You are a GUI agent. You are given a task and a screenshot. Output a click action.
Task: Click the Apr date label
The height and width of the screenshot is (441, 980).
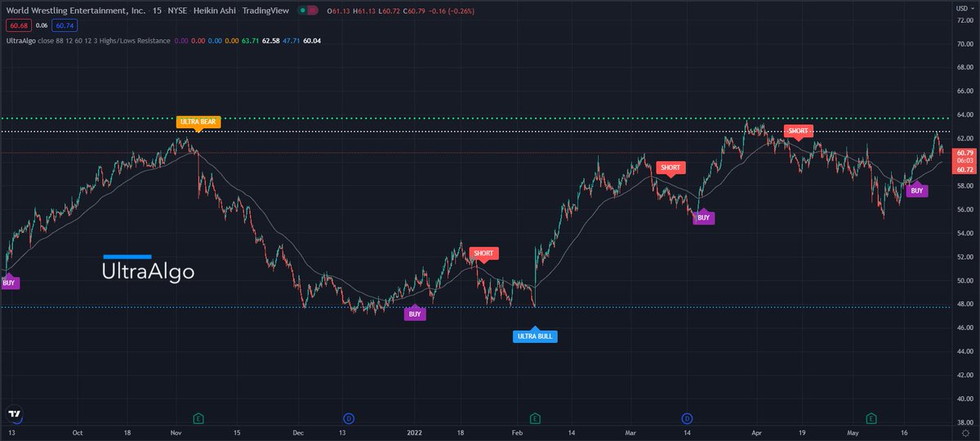[x=757, y=434]
